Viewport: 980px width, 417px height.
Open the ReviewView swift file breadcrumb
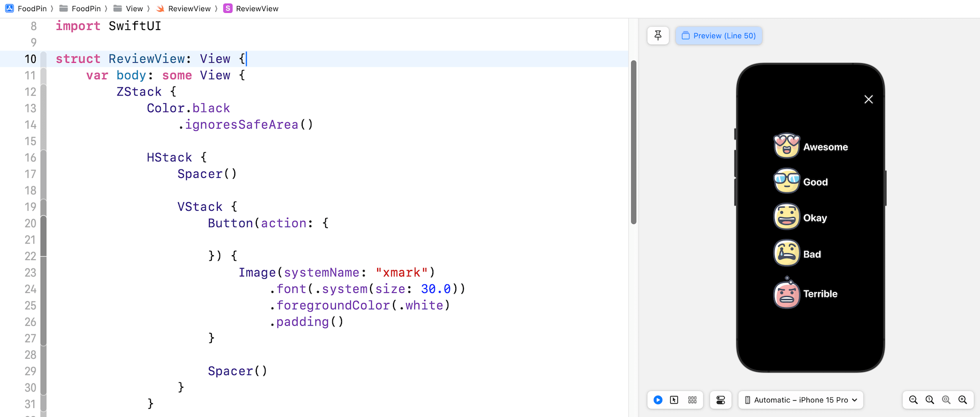[184, 9]
